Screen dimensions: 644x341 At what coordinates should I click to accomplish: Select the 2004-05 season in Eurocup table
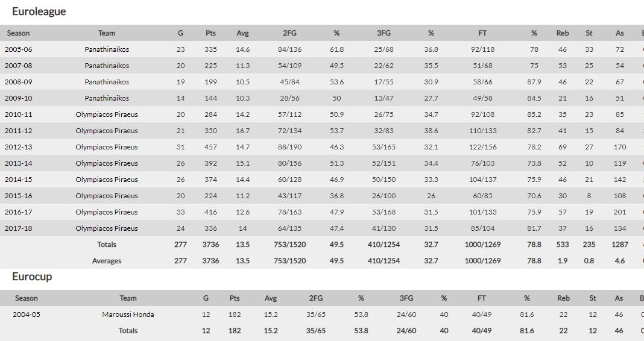click(27, 314)
